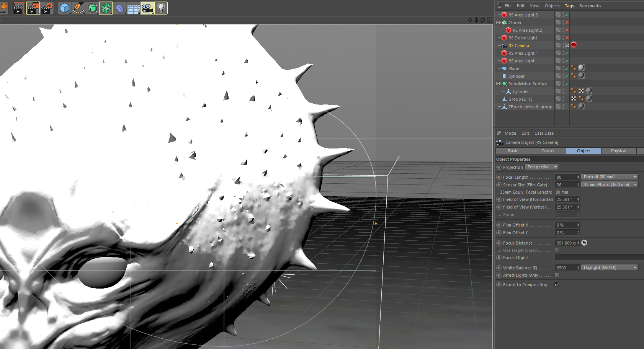This screenshot has height=349, width=644.
Task: Toggle Subdivision Surface green enable checkmark
Action: pos(567,84)
